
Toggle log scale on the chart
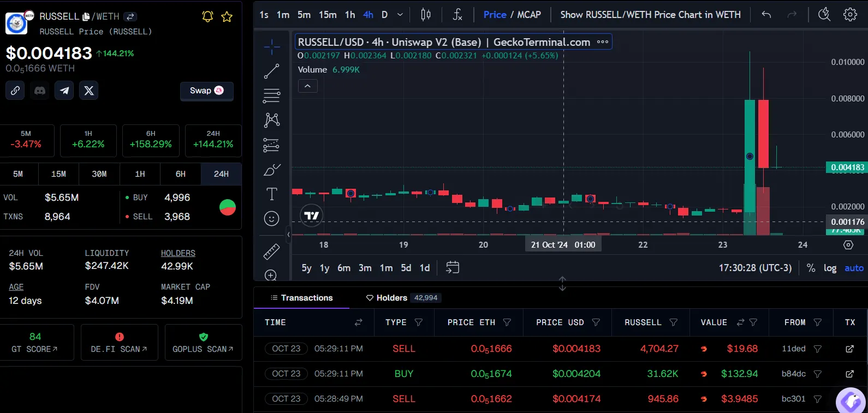point(830,268)
